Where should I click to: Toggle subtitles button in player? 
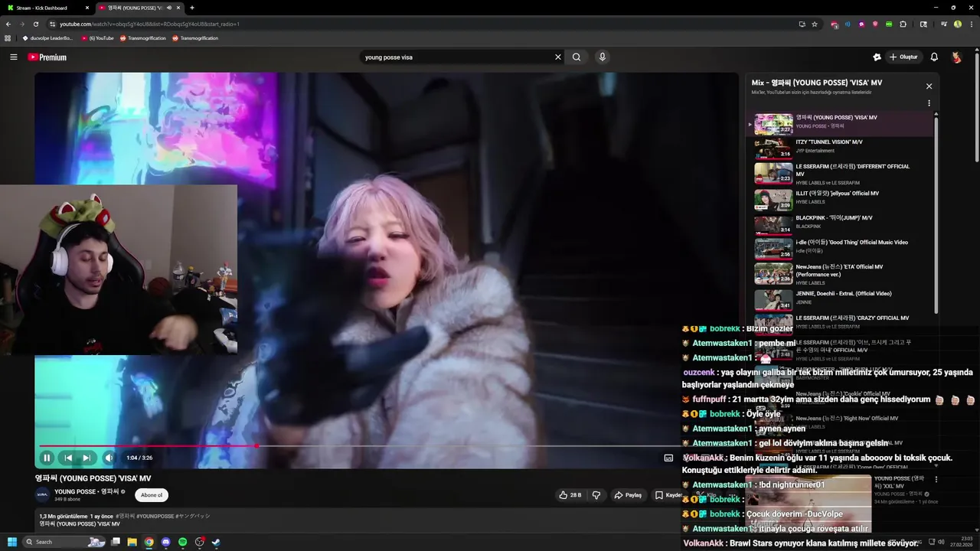pos(668,458)
